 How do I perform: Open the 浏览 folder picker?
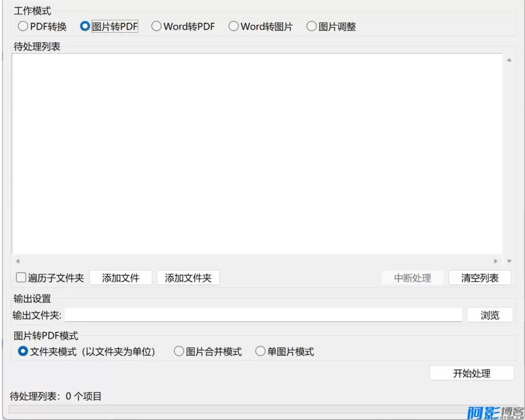point(490,314)
